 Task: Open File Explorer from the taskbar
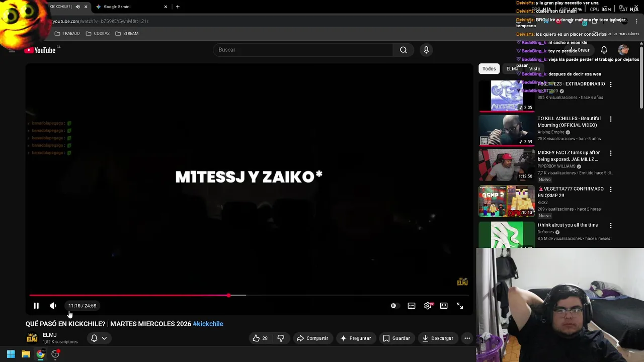26,354
